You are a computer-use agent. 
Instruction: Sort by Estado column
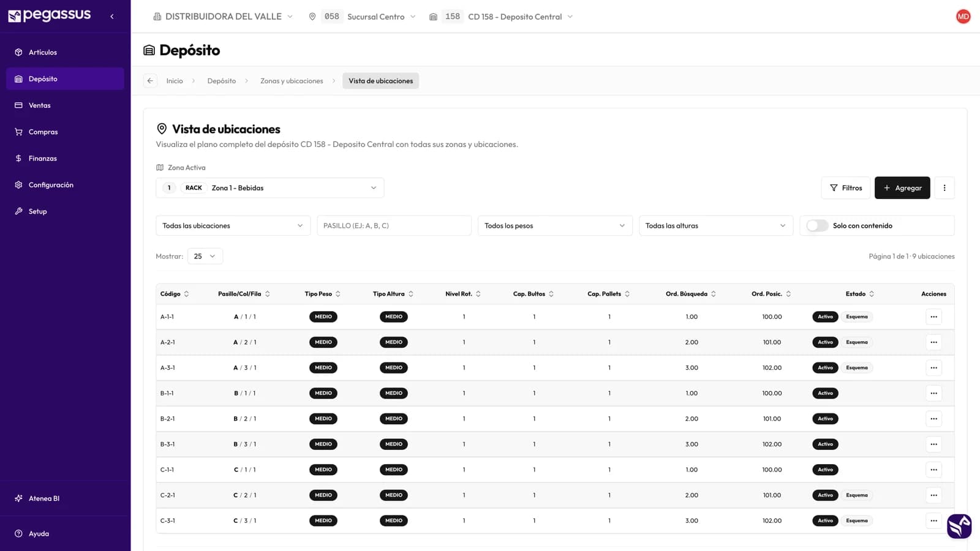point(860,294)
